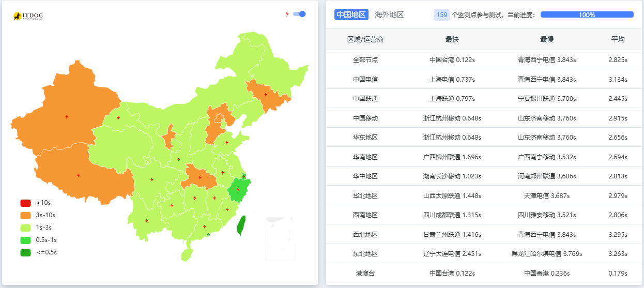This screenshot has width=644, height=288.
Task: Click the 100% progress bar
Action: tap(587, 14)
